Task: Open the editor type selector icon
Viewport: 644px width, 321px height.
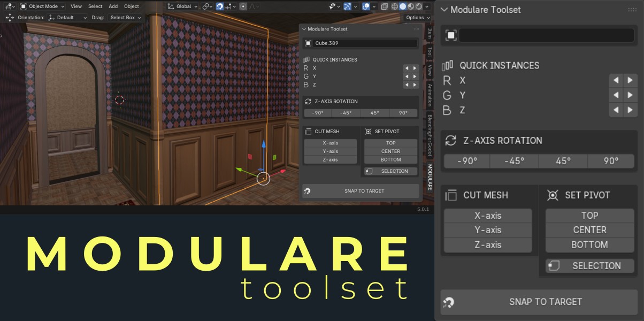Action: click(9, 6)
